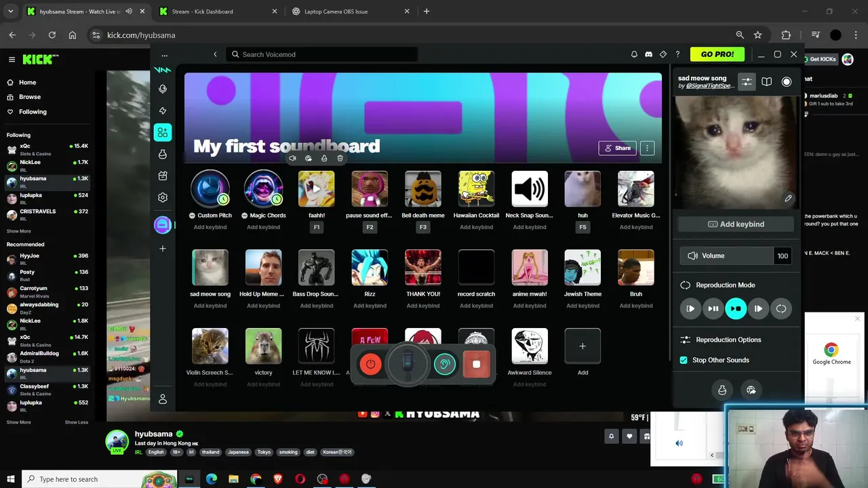Click the Add new sound tile
The width and height of the screenshot is (868, 488).
583,346
